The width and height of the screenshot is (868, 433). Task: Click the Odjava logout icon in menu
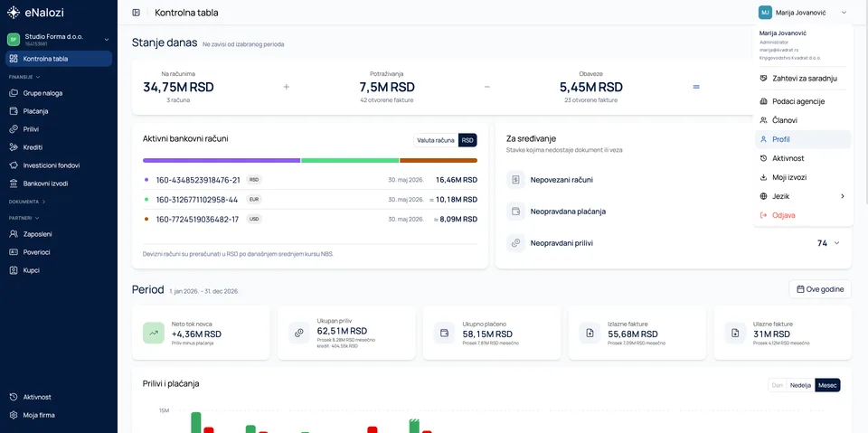(763, 215)
